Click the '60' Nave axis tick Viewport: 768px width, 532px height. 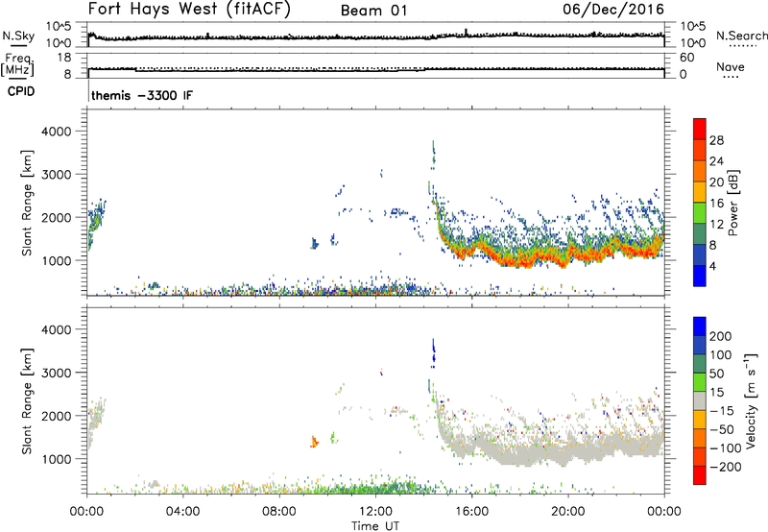click(686, 58)
